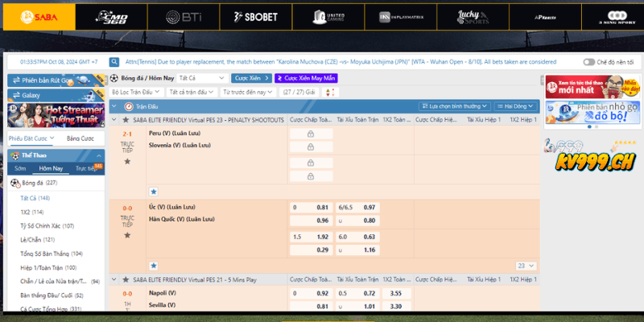Click the Cược Xiên button
644x322 pixels.
click(x=250, y=78)
